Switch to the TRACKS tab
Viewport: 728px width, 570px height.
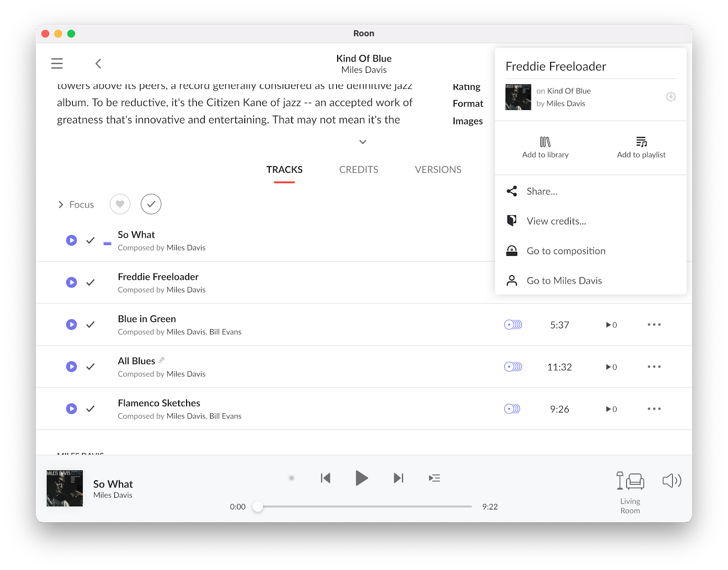[284, 170]
